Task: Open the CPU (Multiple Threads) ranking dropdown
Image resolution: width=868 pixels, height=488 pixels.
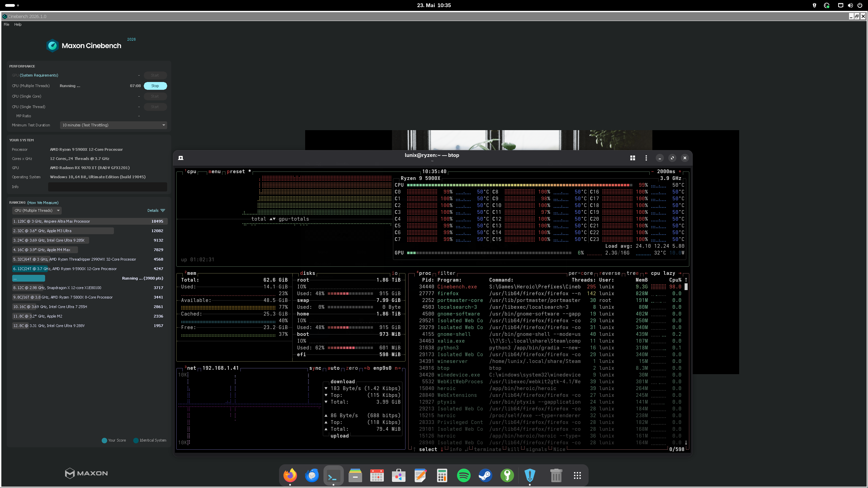Action: [x=37, y=210]
